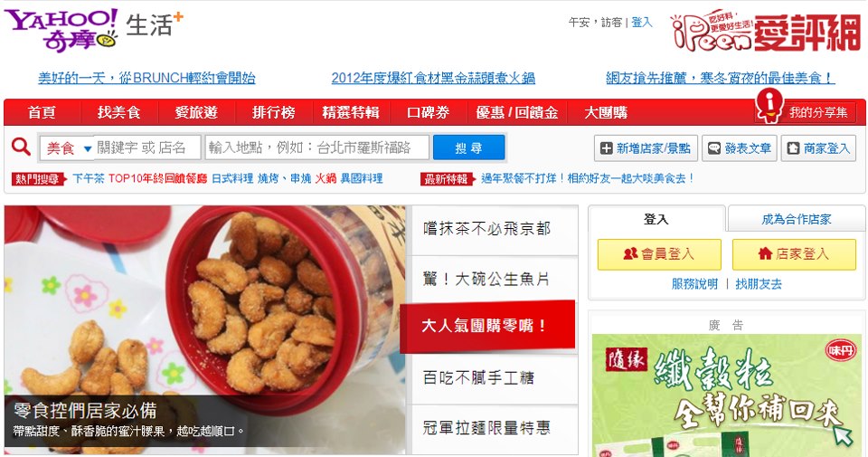Click the blue 搜尋 button
This screenshot has height=457, width=868.
(468, 148)
